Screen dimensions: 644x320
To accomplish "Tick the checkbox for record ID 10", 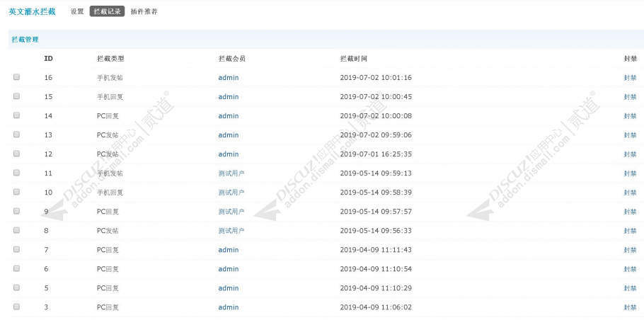I will coord(16,192).
